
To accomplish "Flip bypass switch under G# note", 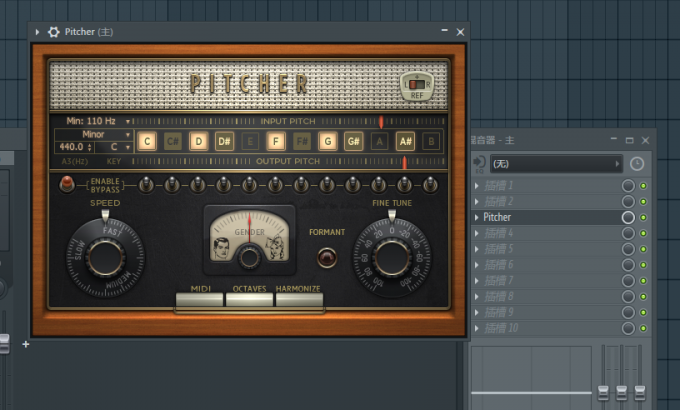I will click(353, 185).
